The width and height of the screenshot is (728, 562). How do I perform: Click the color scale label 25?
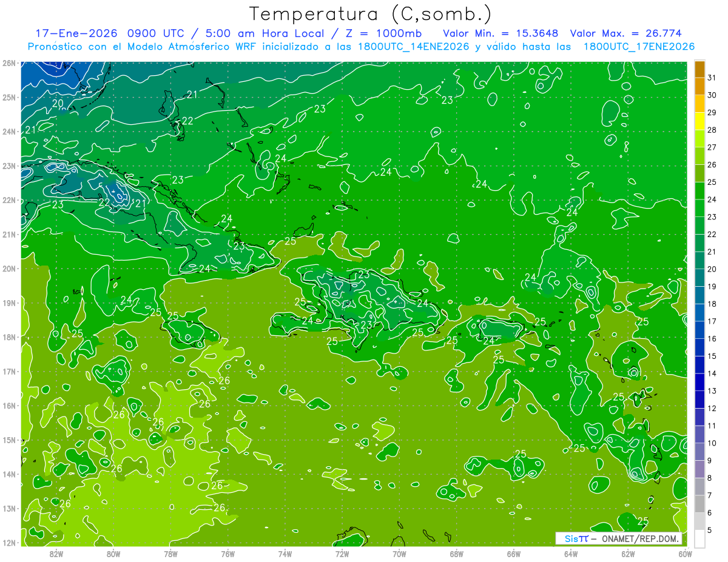pyautogui.click(x=712, y=182)
